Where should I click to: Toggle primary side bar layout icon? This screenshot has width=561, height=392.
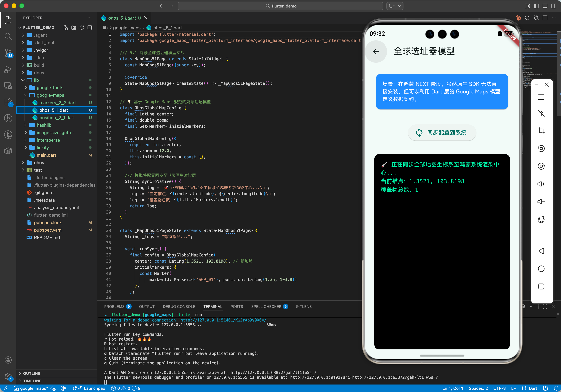pos(536,6)
